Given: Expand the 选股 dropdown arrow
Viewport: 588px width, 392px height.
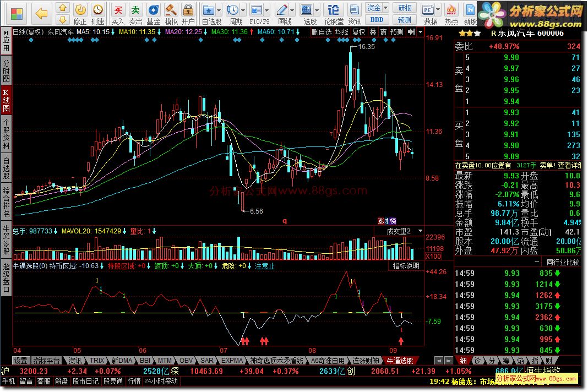Looking at the screenshot, I should point(317,10).
